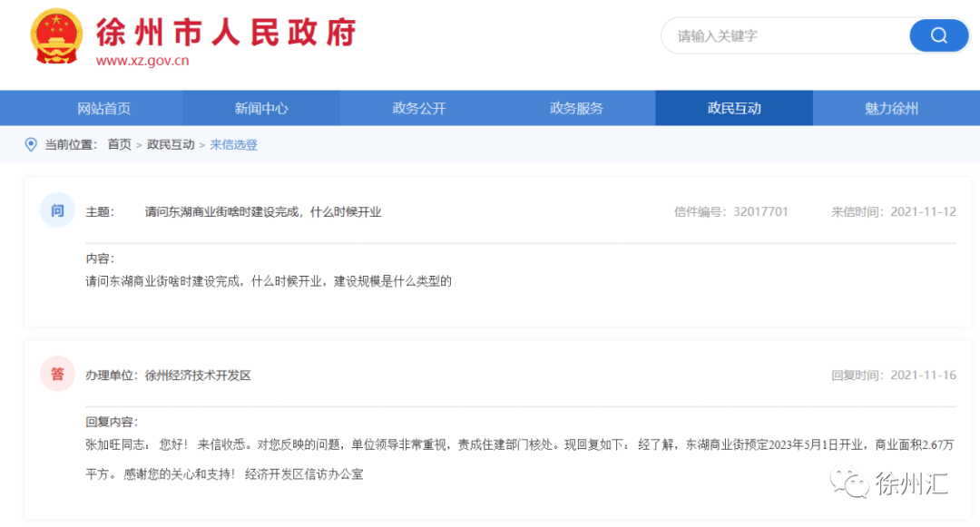The height and width of the screenshot is (527, 980).
Task: Switch to the 政务服务 tab
Action: click(576, 108)
